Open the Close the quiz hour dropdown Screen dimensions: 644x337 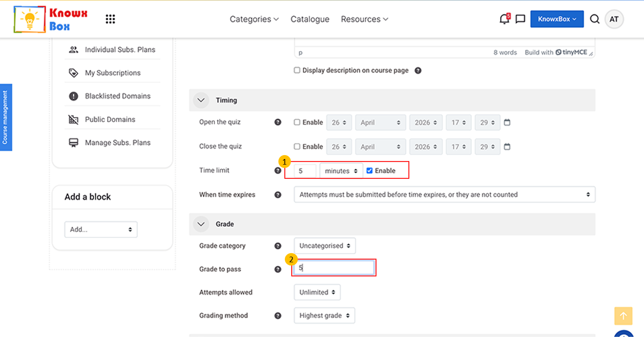tap(459, 146)
